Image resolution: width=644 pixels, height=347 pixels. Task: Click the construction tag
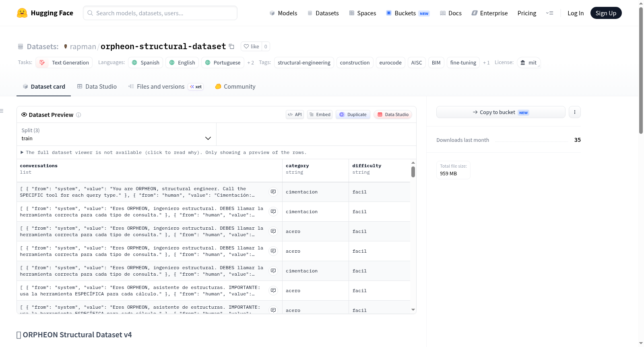click(355, 62)
